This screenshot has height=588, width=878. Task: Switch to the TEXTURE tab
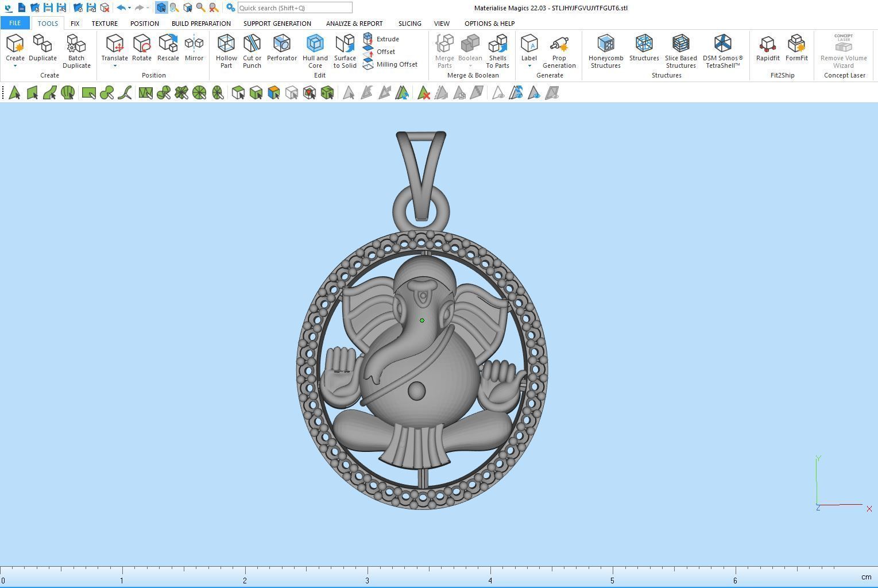pyautogui.click(x=105, y=24)
